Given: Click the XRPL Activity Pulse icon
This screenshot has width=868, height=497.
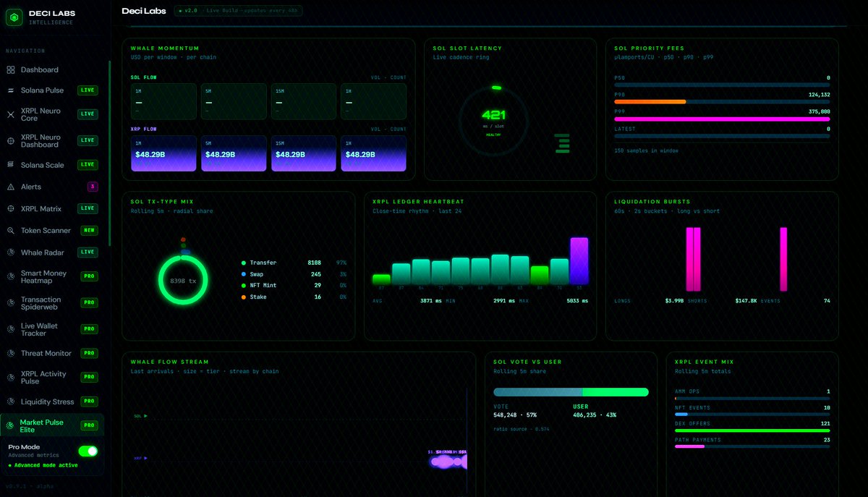Looking at the screenshot, I should click(x=11, y=378).
